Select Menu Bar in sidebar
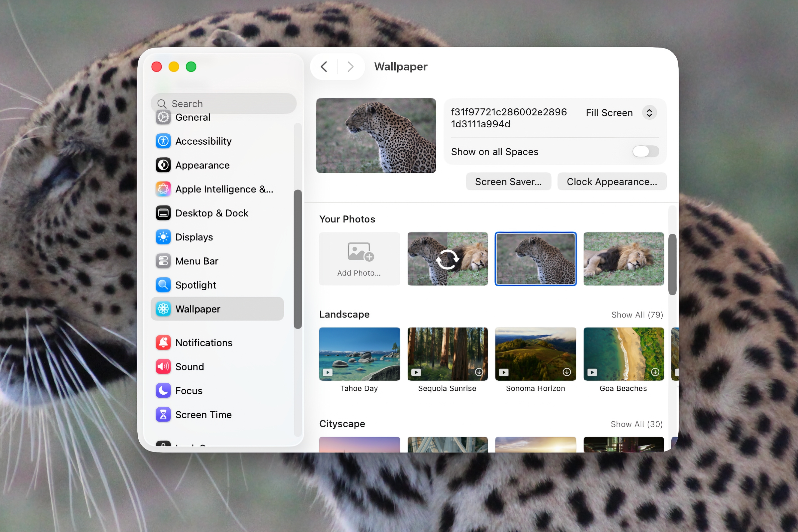Image resolution: width=798 pixels, height=532 pixels. pos(197,261)
